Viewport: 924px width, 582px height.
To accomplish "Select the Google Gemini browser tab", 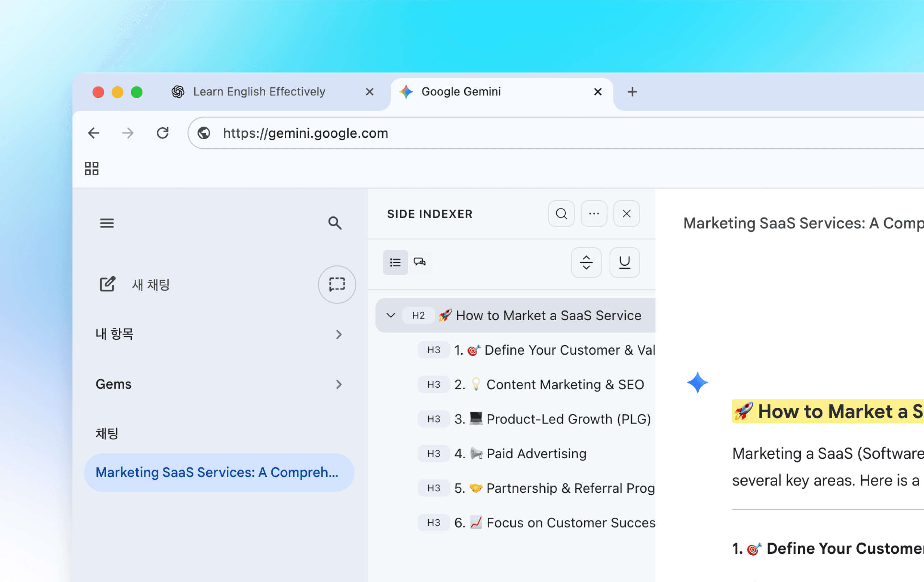I will point(461,91).
